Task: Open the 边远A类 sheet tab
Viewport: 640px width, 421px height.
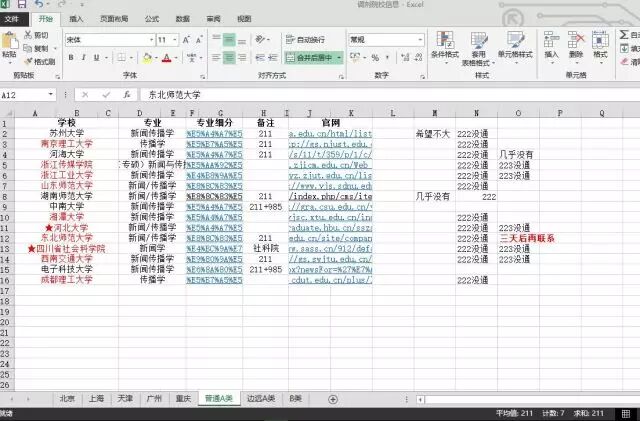Action: (261, 399)
